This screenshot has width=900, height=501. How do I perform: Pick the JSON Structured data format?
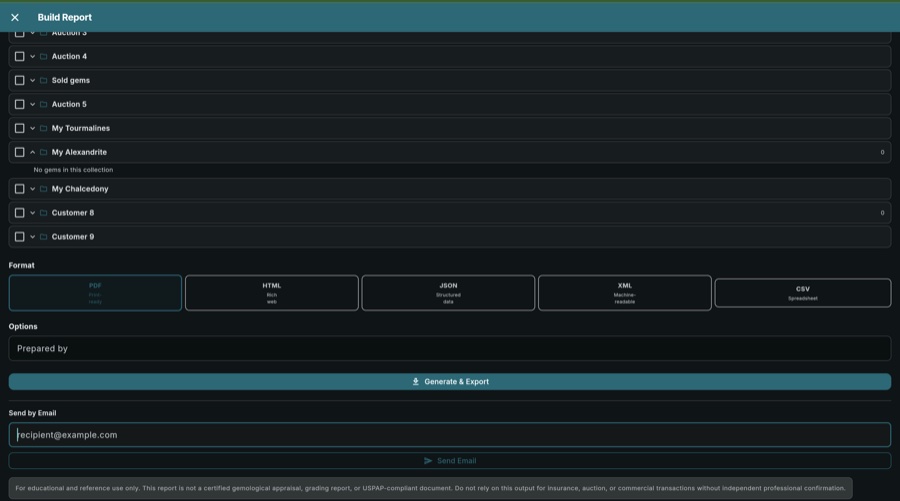click(448, 292)
